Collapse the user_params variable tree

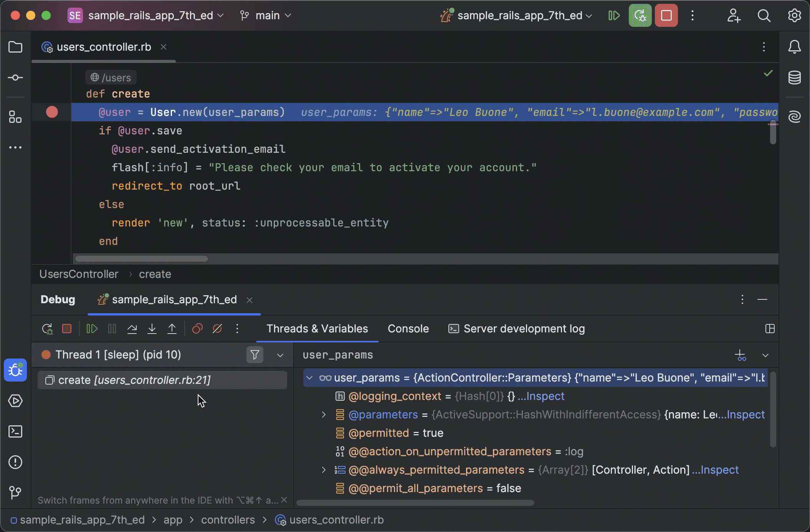coord(309,378)
